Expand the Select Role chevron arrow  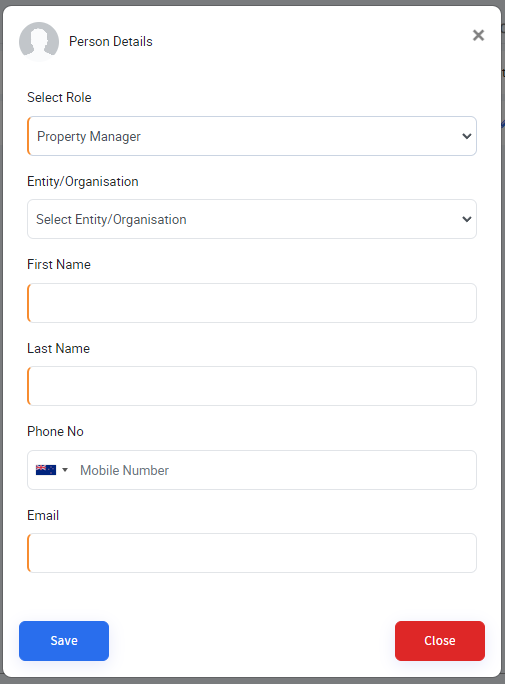click(x=467, y=136)
